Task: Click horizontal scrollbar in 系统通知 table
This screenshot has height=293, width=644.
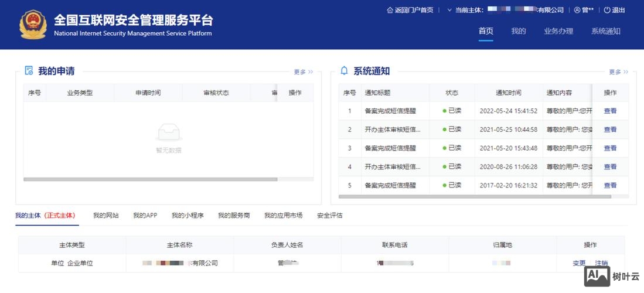Action: [475, 196]
